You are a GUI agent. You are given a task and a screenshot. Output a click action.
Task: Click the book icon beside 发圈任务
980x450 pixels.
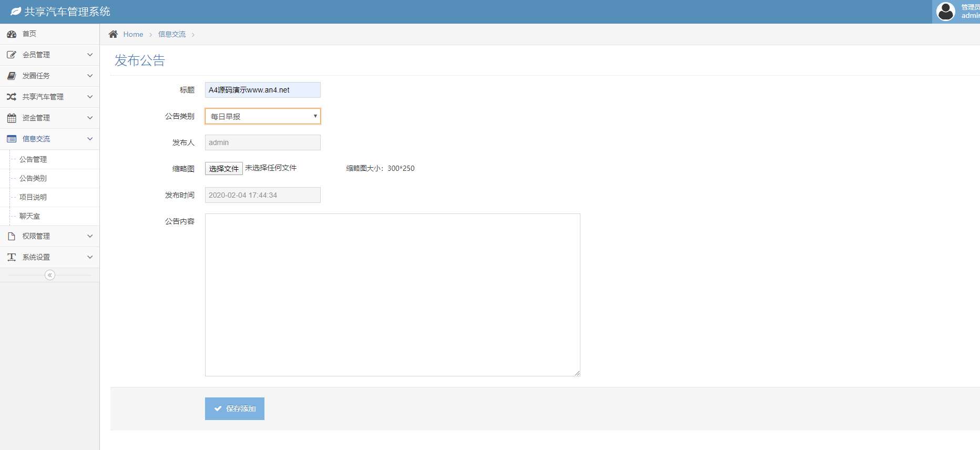pos(12,76)
